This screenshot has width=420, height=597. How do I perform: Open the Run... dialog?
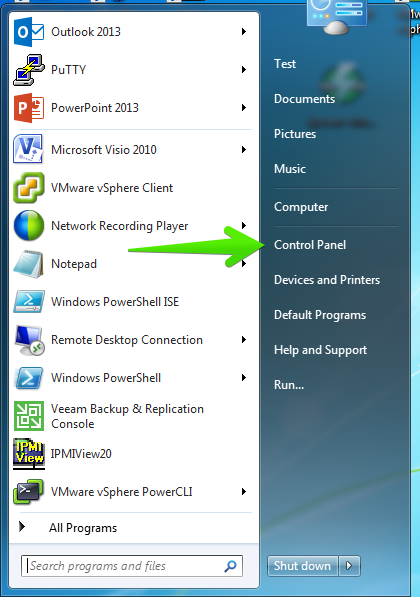point(289,385)
